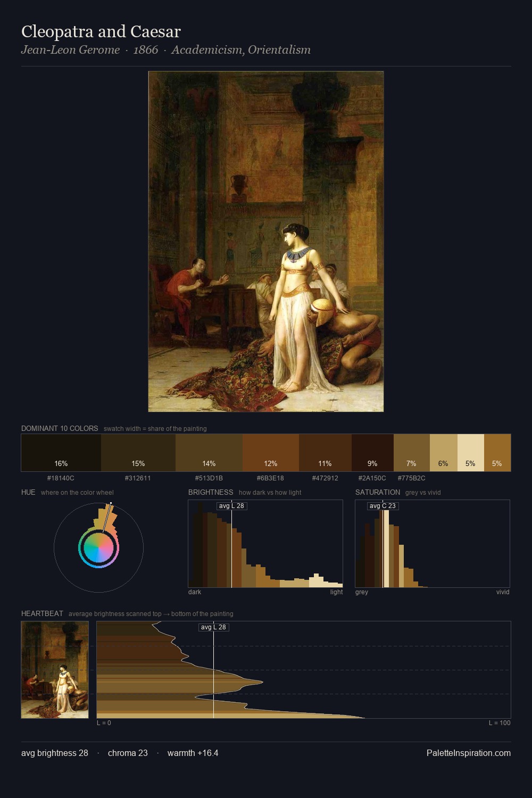The width and height of the screenshot is (532, 798).
Task: Click the 'light' axis label under brightness
Action: pyautogui.click(x=337, y=592)
